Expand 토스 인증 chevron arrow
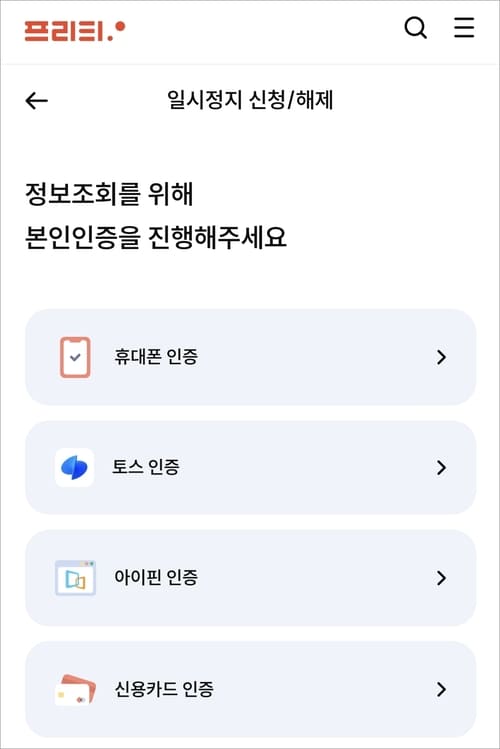The image size is (500, 749). coord(442,468)
